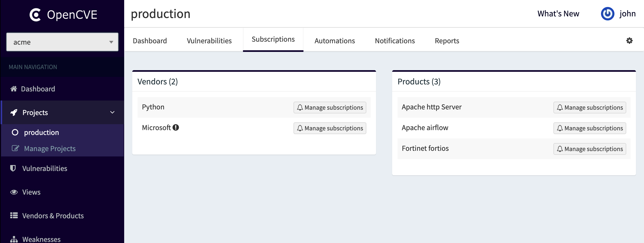Open What's New link
This screenshot has height=243, width=644.
[x=558, y=14]
